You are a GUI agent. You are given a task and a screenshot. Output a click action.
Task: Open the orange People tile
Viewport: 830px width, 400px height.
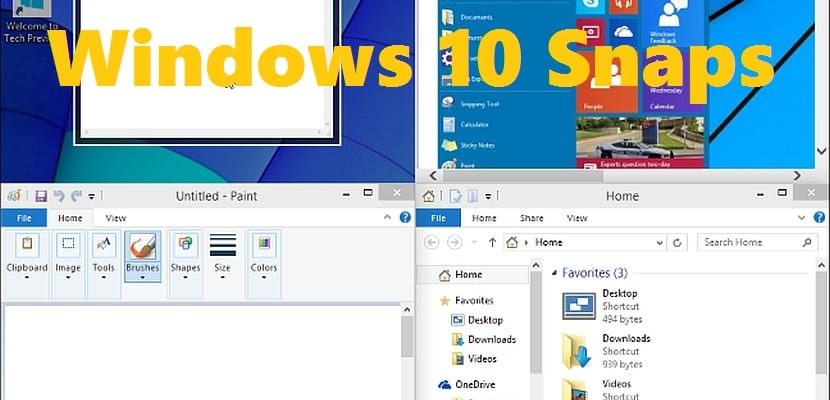coord(607,82)
